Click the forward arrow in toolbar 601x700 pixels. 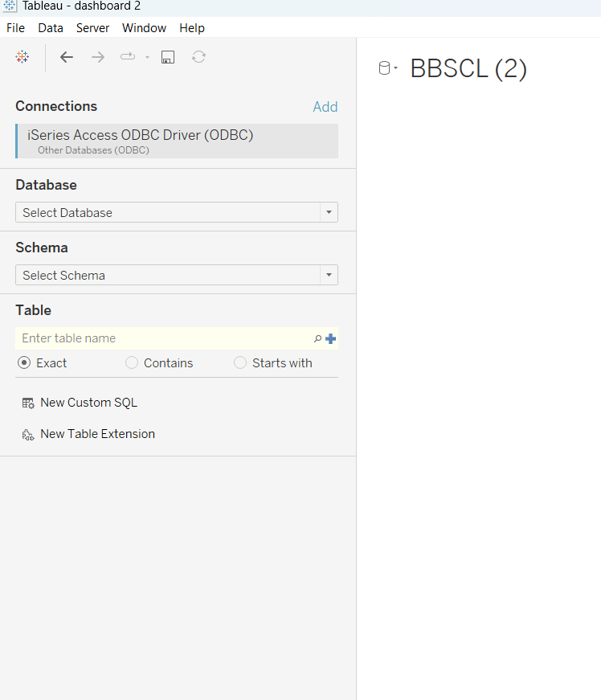point(98,57)
